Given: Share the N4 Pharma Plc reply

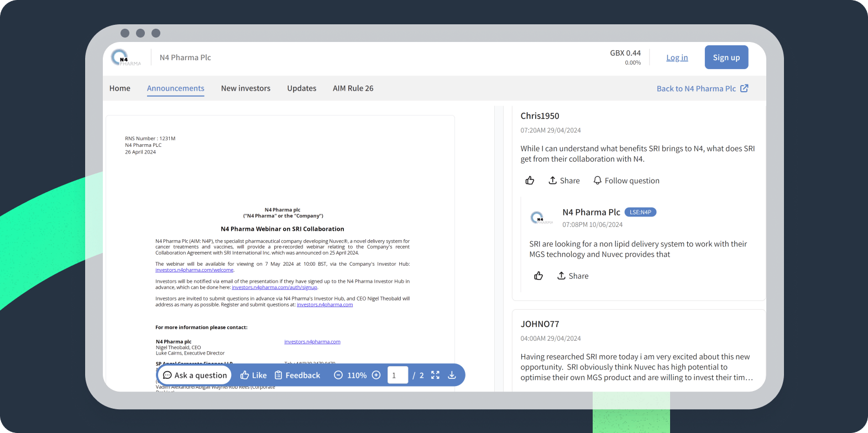Looking at the screenshot, I should click(573, 276).
